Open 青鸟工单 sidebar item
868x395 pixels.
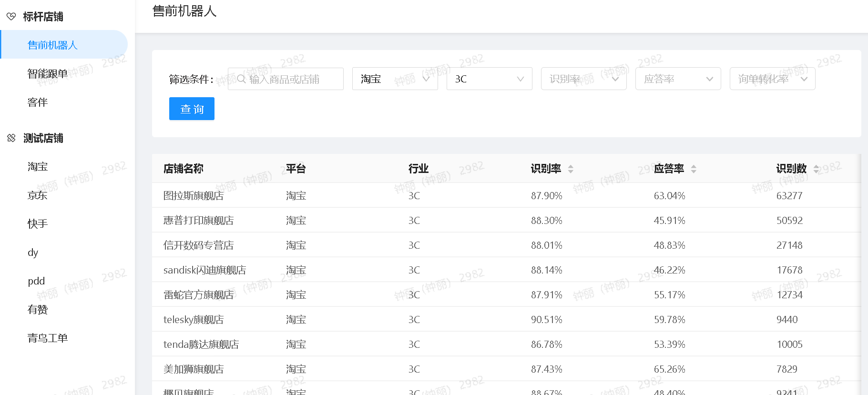coord(48,338)
